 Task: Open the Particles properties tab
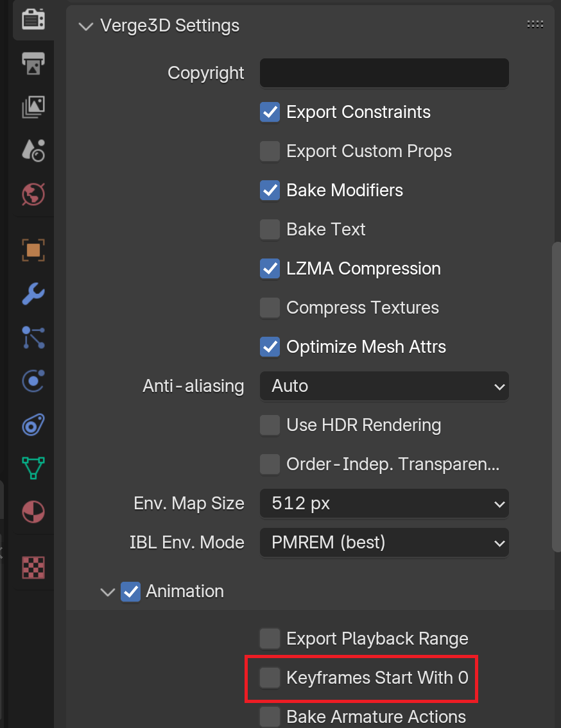pos(33,337)
